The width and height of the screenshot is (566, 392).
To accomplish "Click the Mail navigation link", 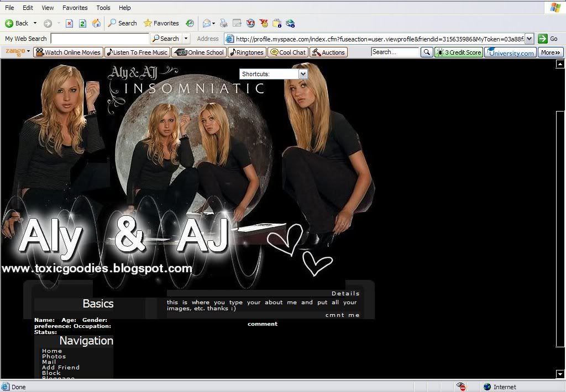I will (x=49, y=362).
